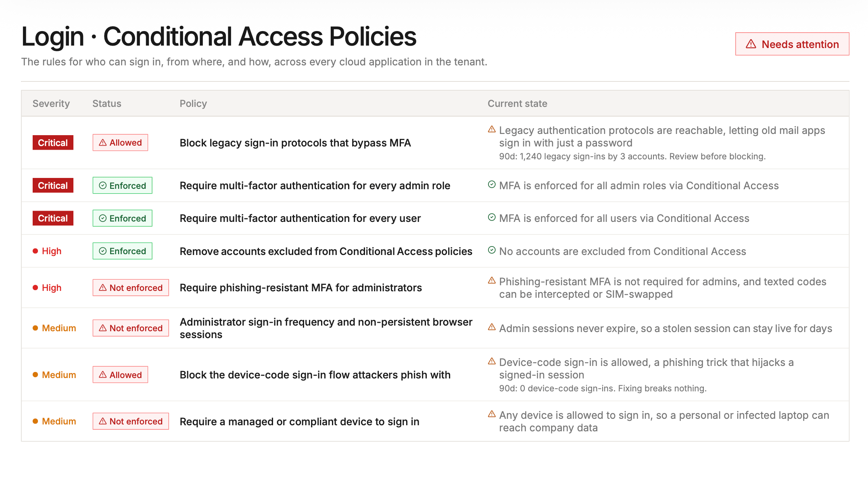Image resolution: width=868 pixels, height=489 pixels.
Task: Click Critical badge for every user MFA row
Action: click(53, 218)
